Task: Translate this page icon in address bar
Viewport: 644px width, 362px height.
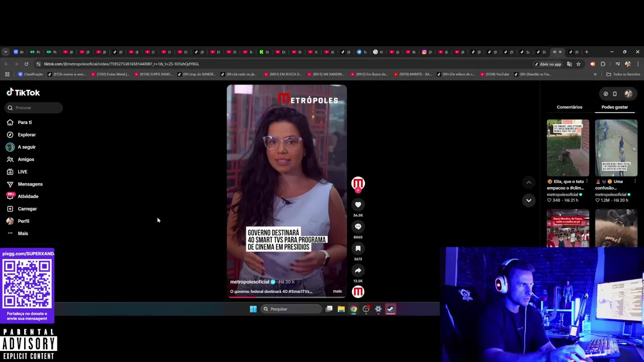Action: click(x=570, y=64)
